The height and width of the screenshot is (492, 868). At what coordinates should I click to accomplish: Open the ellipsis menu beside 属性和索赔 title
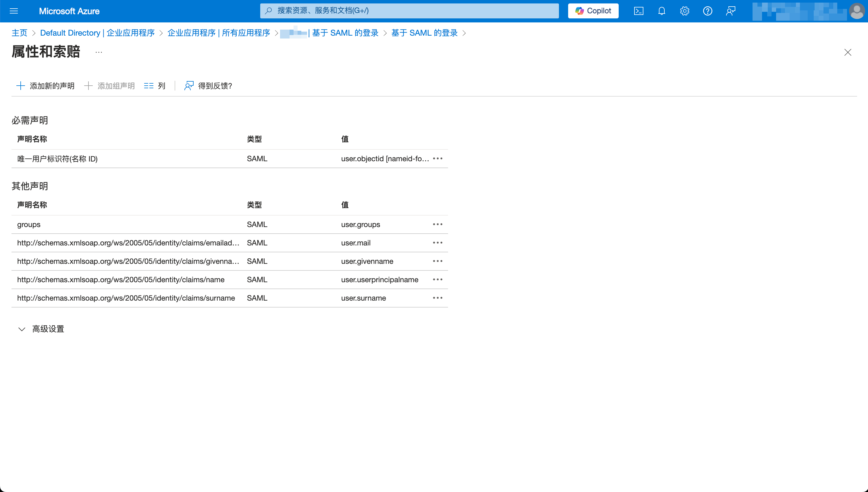pos(98,52)
